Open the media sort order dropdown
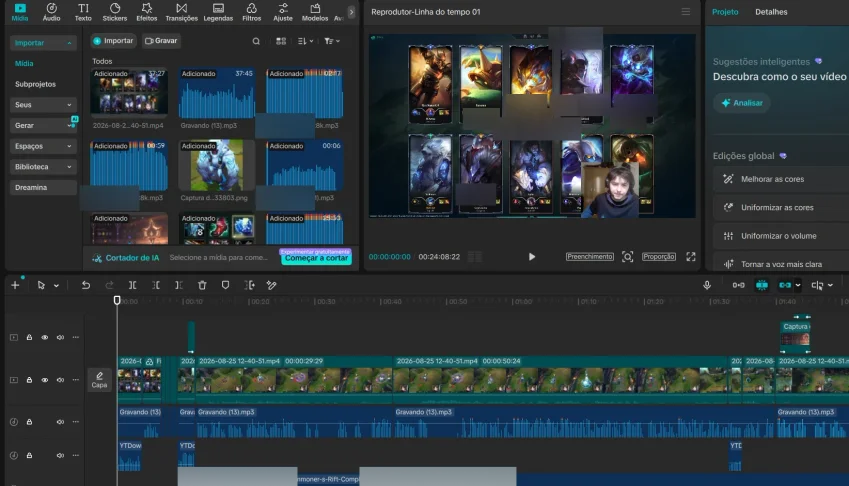849x486 pixels. (305, 41)
